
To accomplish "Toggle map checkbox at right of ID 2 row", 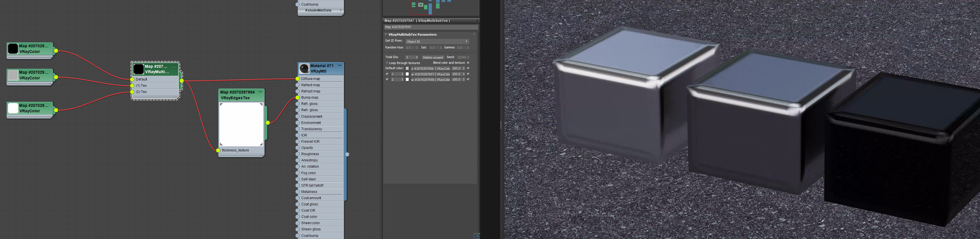I will pyautogui.click(x=468, y=79).
